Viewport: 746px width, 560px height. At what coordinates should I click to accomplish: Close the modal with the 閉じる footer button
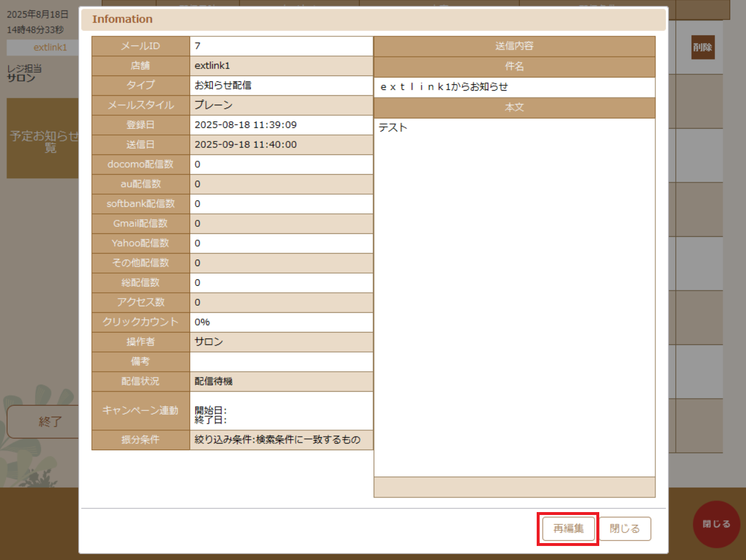click(x=626, y=528)
